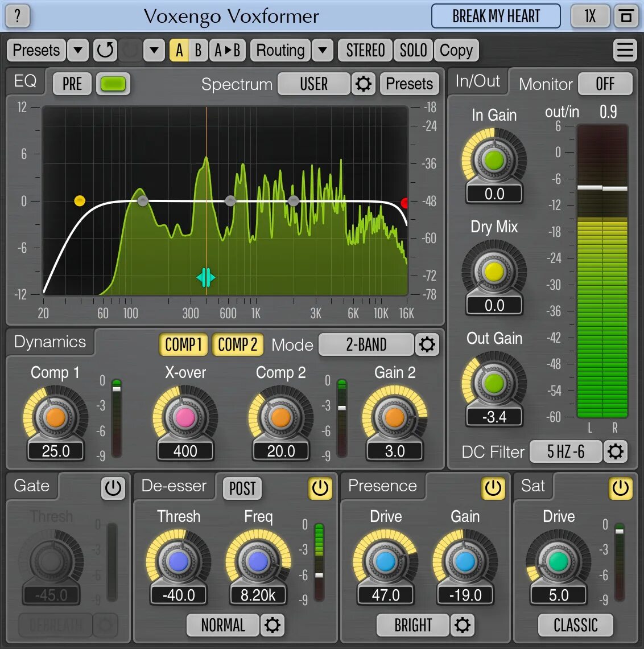Open the Sat CLASSIC mode selector

pos(575,625)
